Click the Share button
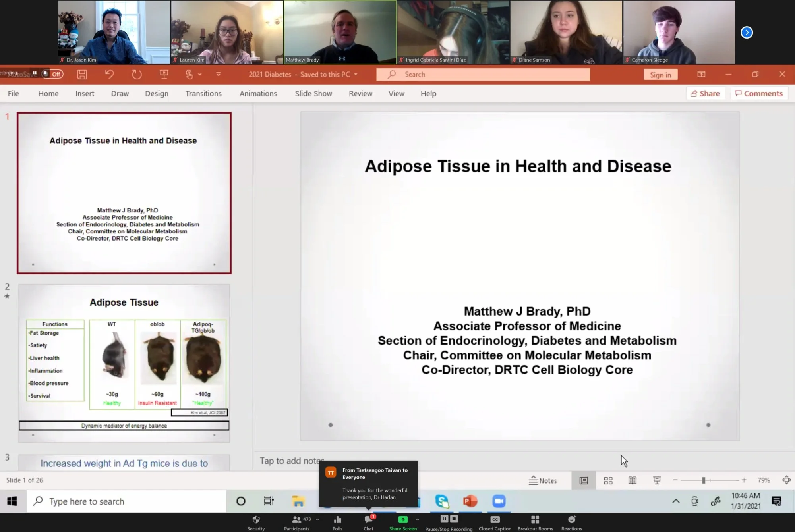The image size is (795, 532). click(x=705, y=93)
